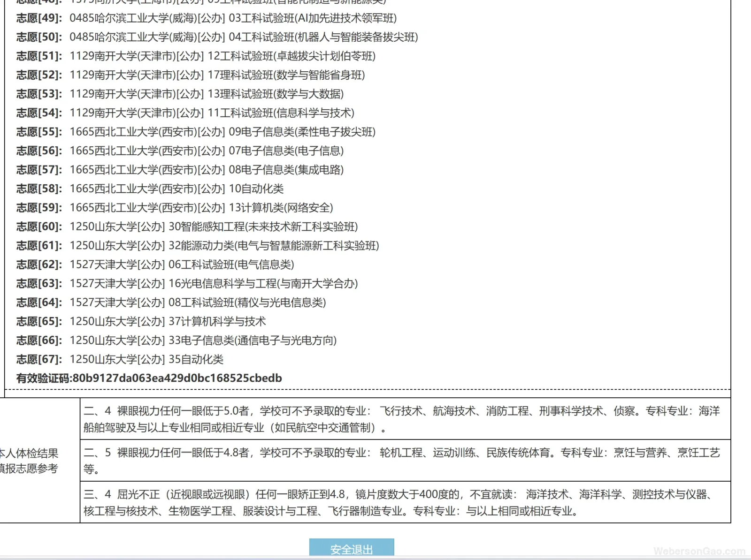
Task: Select 志愿[60] 山东大学 30智能感知工程 row
Action: pyautogui.click(x=187, y=227)
